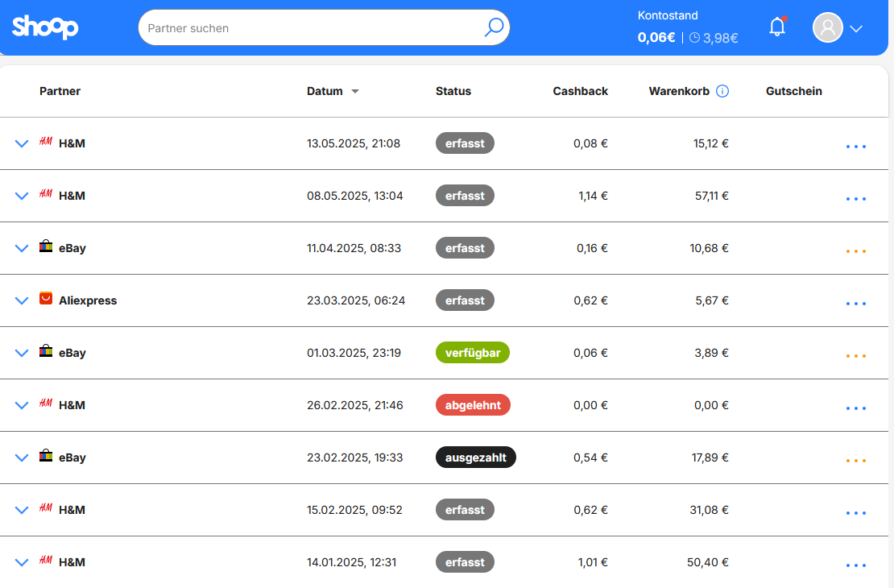894x588 pixels.
Task: Open three-dot menu for H&M 14.01.2025
Action: [856, 565]
